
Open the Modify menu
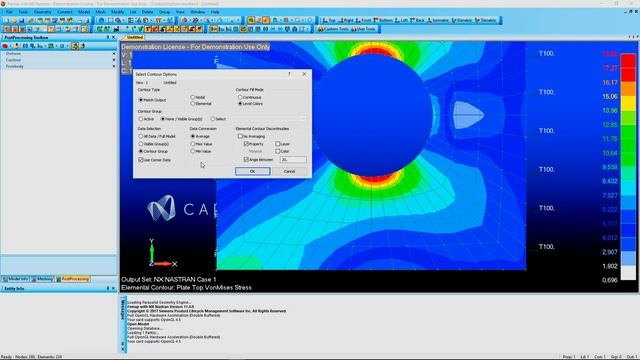[118, 12]
